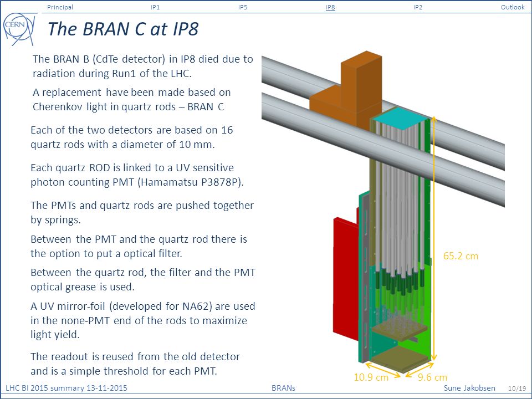Image resolution: width=532 pixels, height=399 pixels.
Task: Click the cyan top cap of the detector
Action: tap(401, 120)
